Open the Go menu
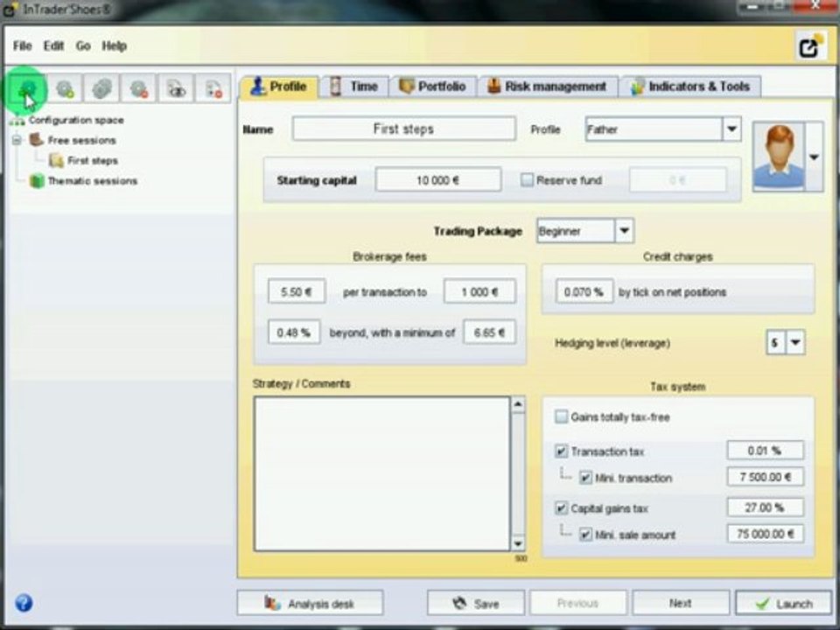Viewport: 840px width, 630px height. 83,46
